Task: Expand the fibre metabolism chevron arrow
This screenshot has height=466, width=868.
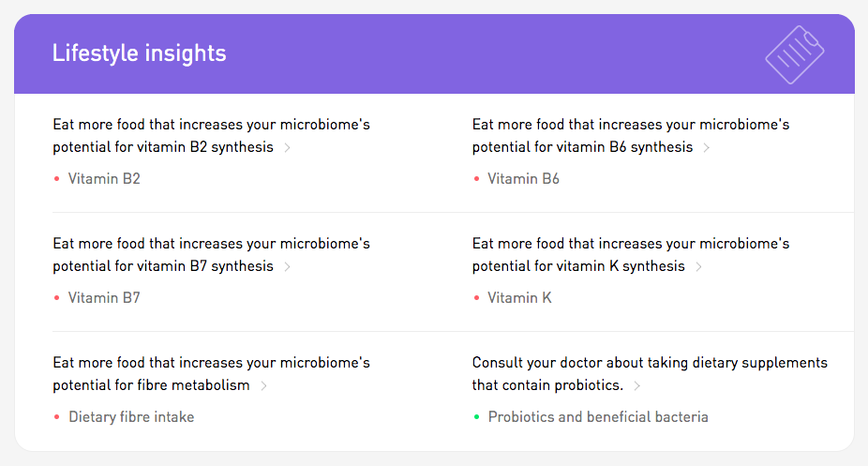Action: pyautogui.click(x=263, y=385)
